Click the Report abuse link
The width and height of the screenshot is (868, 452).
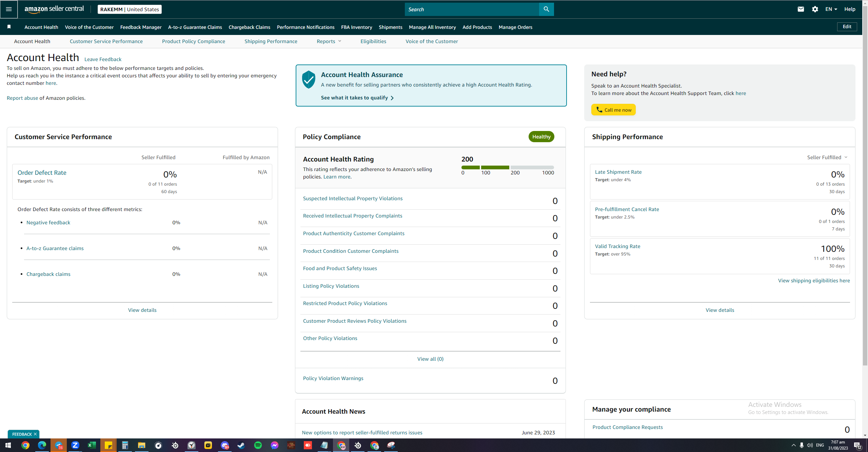click(x=22, y=98)
